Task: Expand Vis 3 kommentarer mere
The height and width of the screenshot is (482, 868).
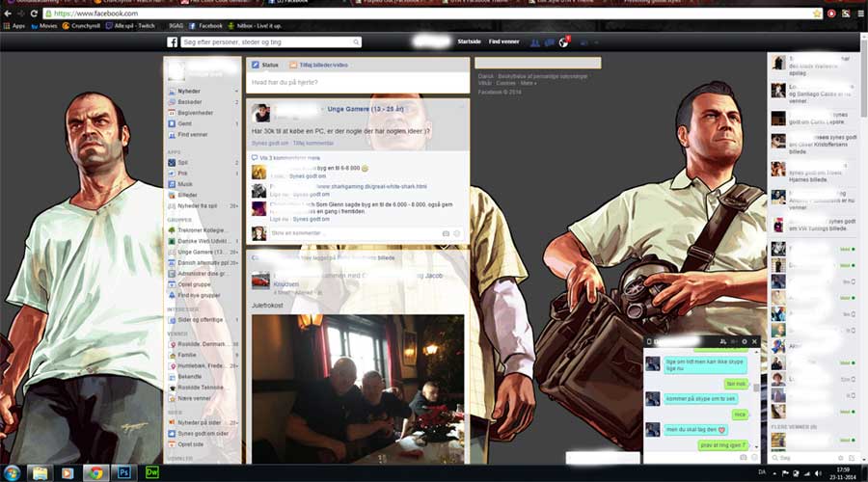Action: pyautogui.click(x=289, y=158)
